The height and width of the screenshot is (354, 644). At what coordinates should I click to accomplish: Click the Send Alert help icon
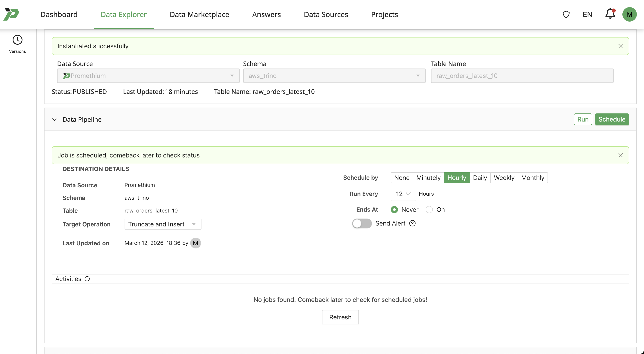412,223
